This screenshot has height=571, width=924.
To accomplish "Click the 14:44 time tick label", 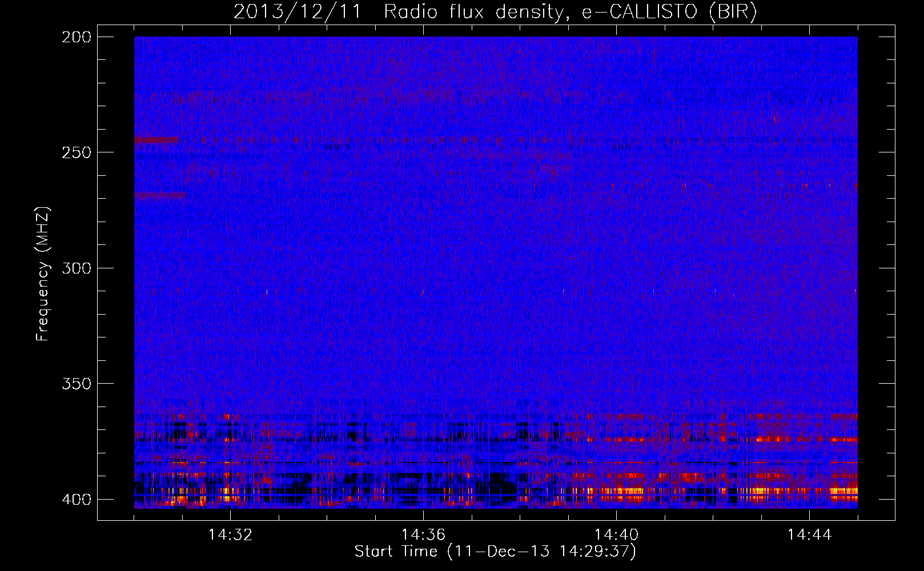I will tap(809, 535).
